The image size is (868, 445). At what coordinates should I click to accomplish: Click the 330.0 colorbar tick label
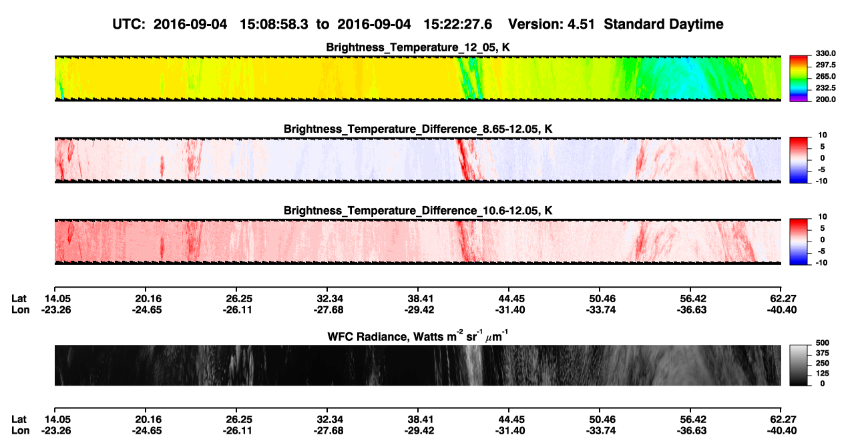(825, 54)
